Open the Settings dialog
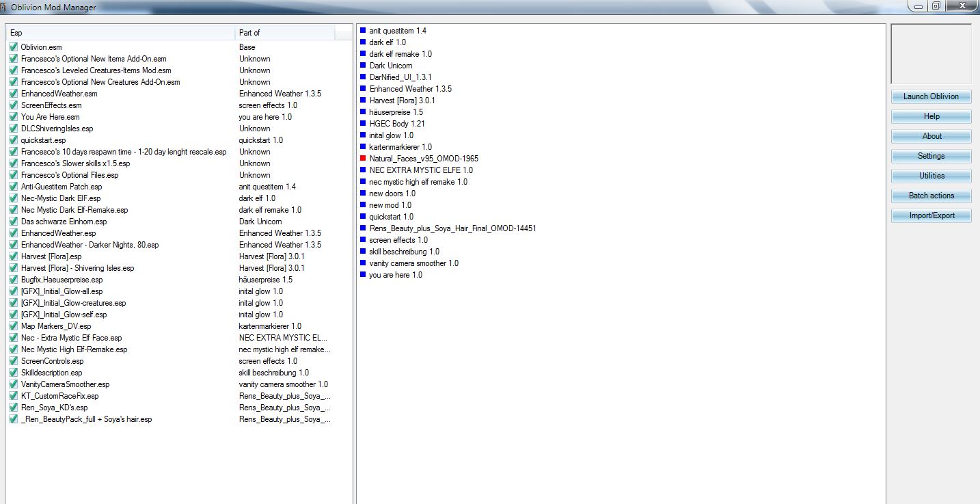The height and width of the screenshot is (504, 980). pyautogui.click(x=931, y=156)
